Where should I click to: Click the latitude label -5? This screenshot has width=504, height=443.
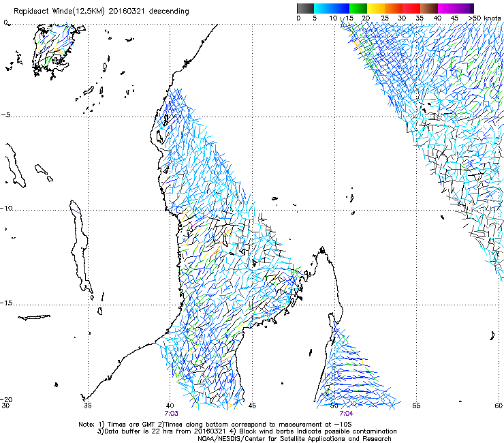[6, 115]
